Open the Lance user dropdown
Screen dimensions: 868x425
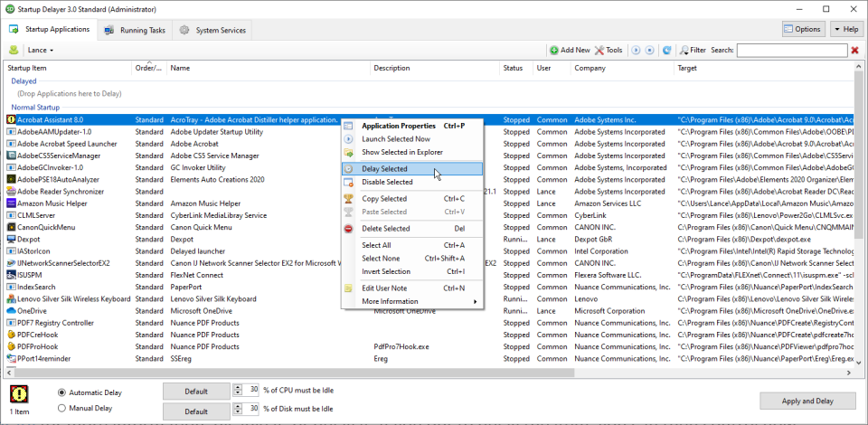pos(41,51)
